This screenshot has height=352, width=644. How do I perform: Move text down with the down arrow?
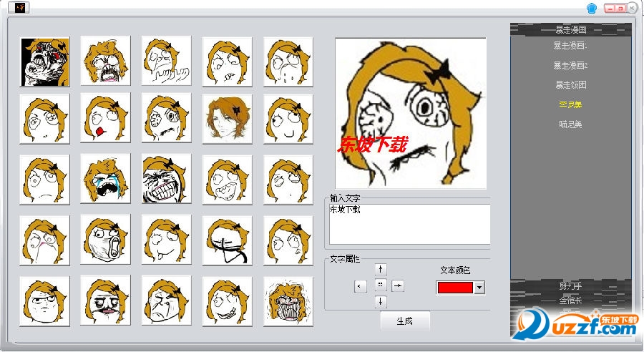tap(381, 301)
